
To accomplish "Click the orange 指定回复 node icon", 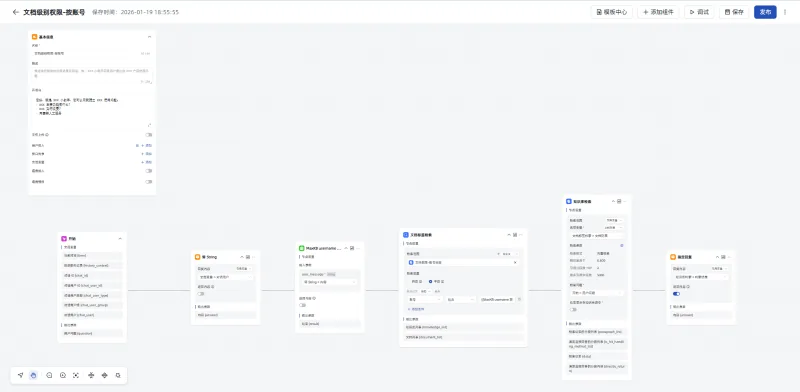I will coord(673,257).
